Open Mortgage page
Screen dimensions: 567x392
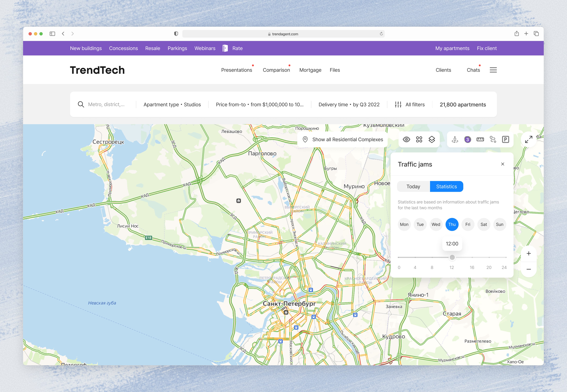tap(310, 70)
